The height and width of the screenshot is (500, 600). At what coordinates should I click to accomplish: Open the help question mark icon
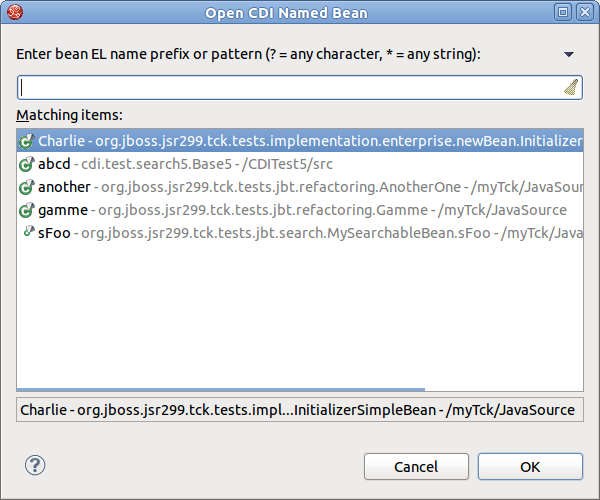point(35,465)
